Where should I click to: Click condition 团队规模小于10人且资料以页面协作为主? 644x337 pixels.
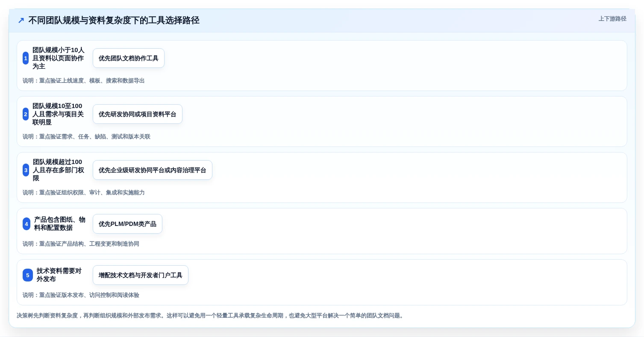pos(59,58)
